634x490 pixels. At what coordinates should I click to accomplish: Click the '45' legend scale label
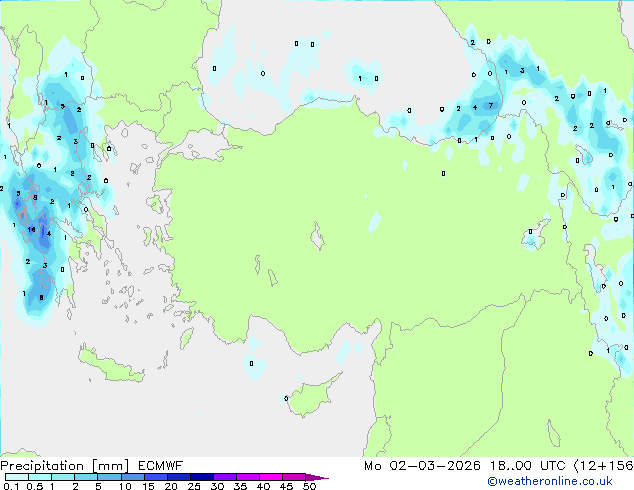click(x=286, y=486)
